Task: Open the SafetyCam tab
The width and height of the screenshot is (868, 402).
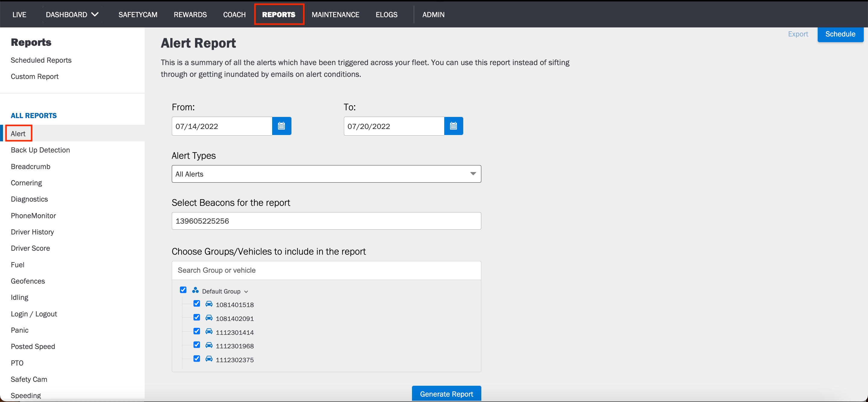Action: 138,14
